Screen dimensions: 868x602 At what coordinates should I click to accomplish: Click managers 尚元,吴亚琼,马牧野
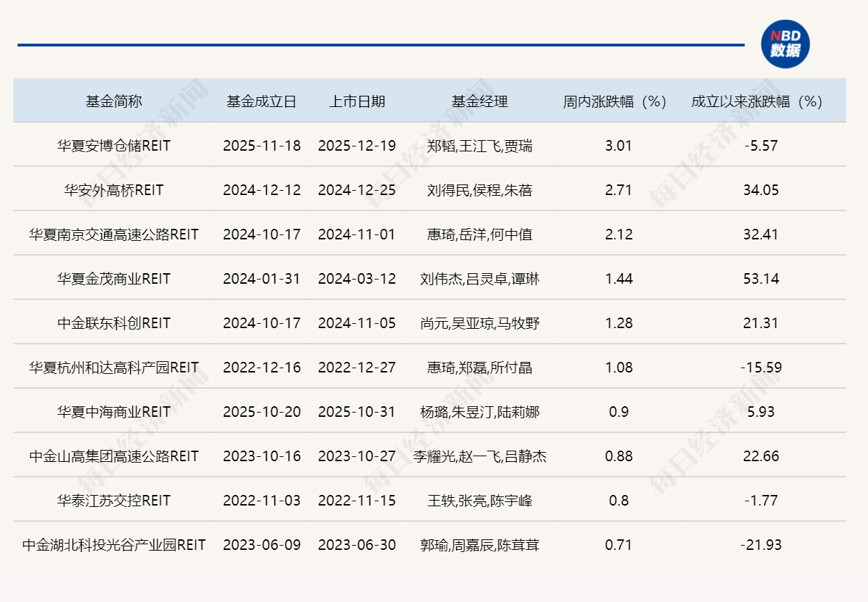coord(479,323)
